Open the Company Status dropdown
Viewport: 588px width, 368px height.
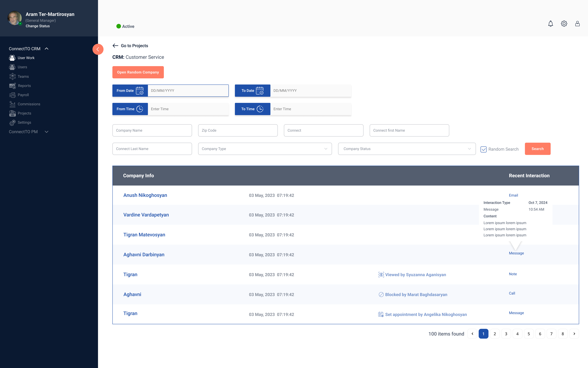tap(407, 149)
